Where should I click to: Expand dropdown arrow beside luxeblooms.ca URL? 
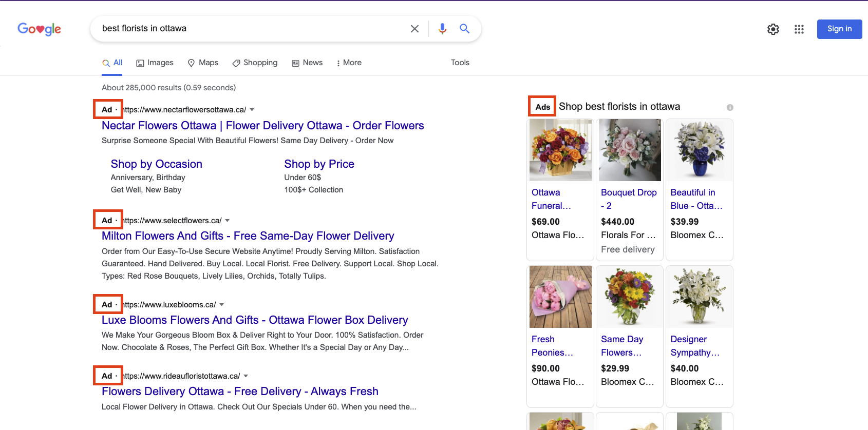[222, 305]
